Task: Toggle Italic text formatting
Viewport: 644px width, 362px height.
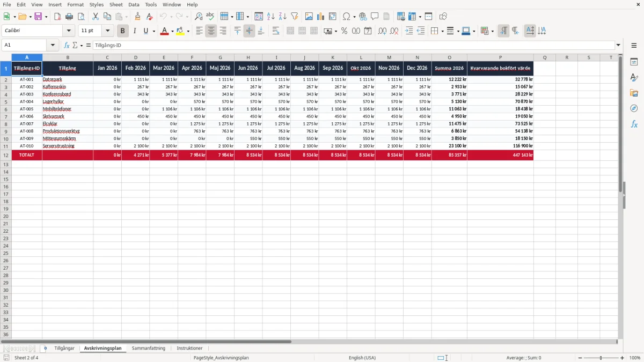Action: [134, 31]
